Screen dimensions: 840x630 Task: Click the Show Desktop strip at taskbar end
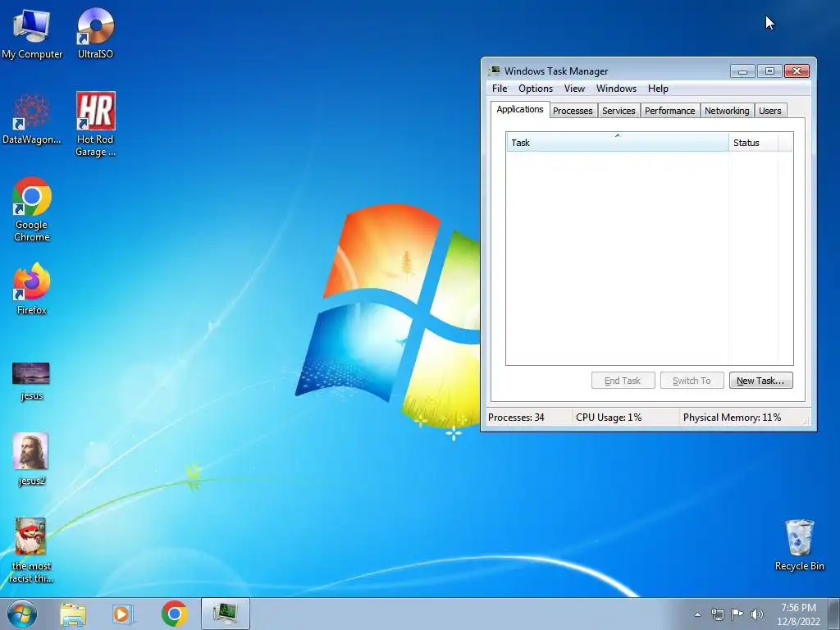(834, 614)
